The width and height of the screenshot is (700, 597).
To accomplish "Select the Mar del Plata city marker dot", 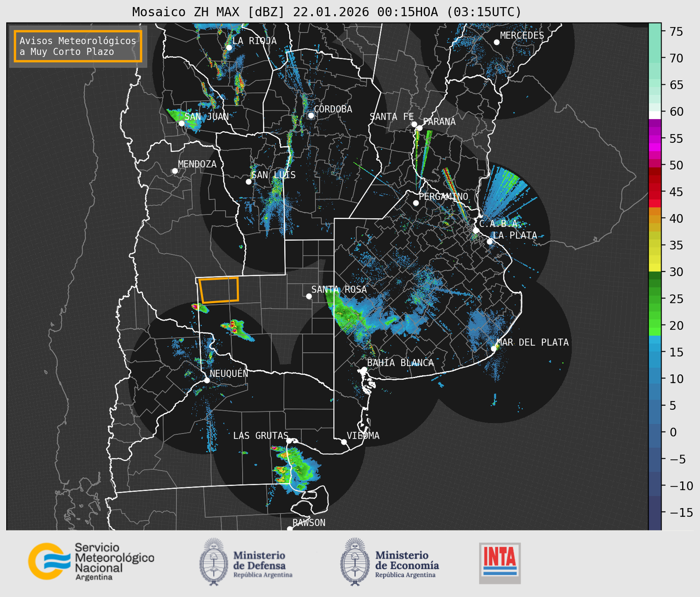I will click(493, 348).
